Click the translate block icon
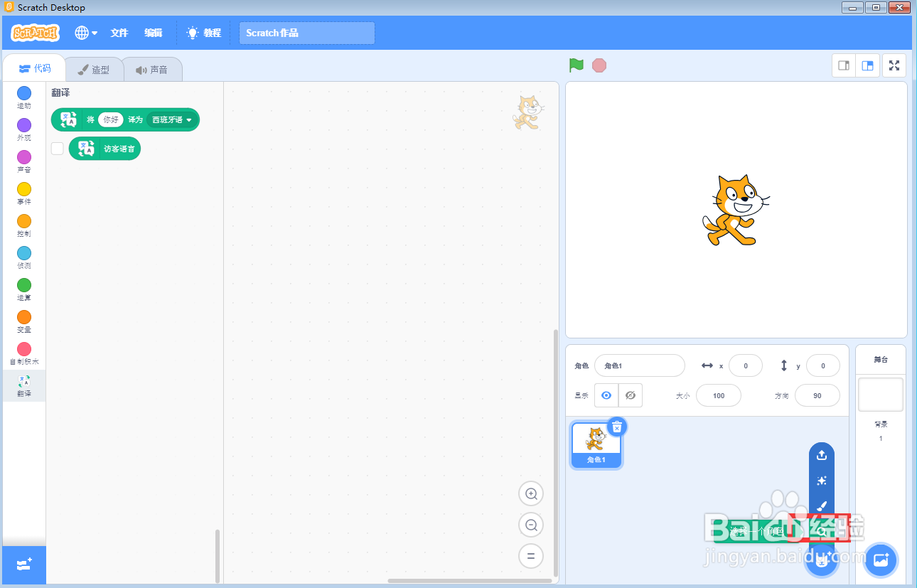 (68, 120)
